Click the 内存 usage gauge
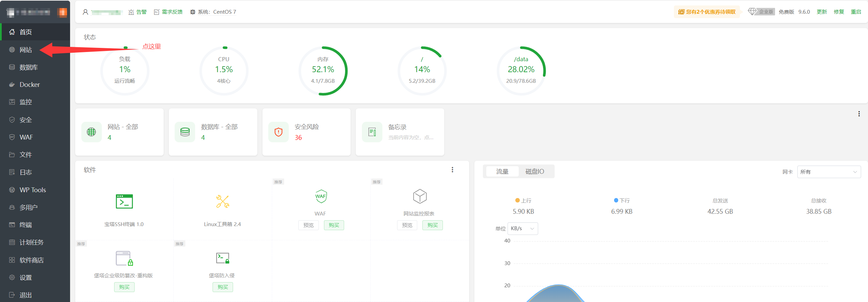Image resolution: width=868 pixels, height=302 pixels. (x=323, y=71)
